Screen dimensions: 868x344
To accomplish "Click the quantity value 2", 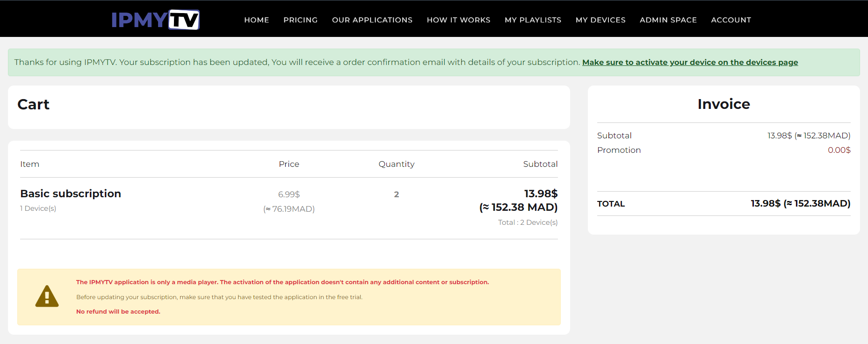I will [397, 194].
